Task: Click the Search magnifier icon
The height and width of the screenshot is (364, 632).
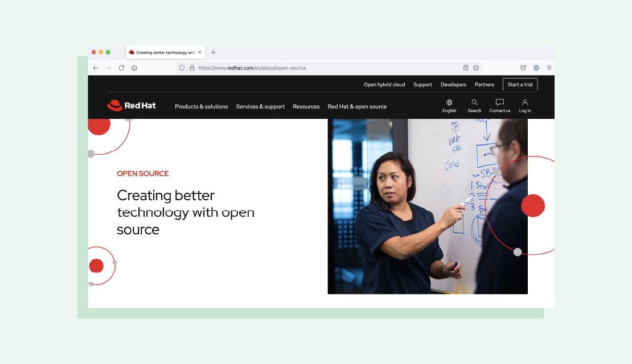Action: tap(474, 106)
